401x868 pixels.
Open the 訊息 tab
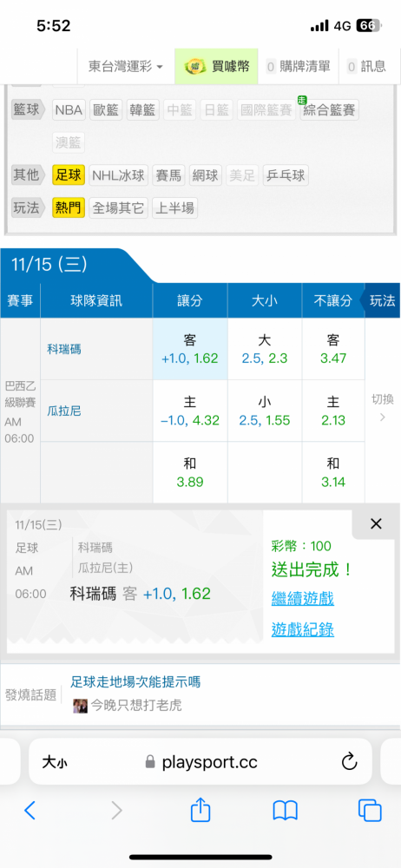(366, 67)
